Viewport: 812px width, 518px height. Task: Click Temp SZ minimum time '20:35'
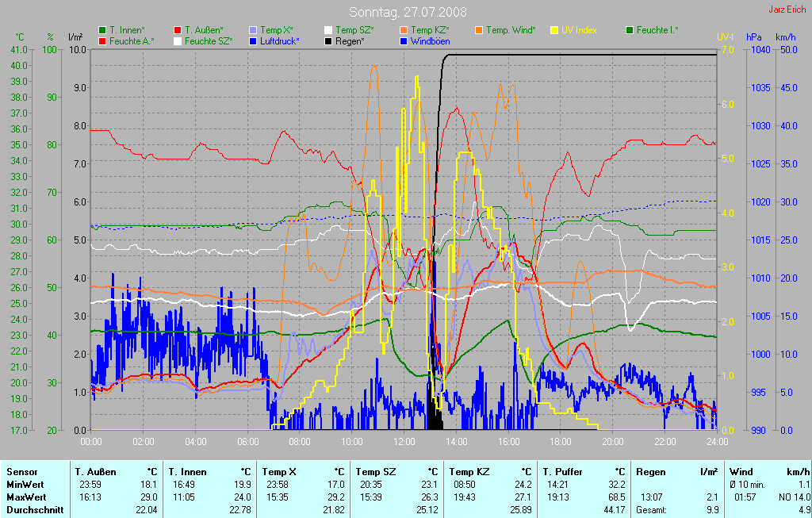(x=371, y=485)
